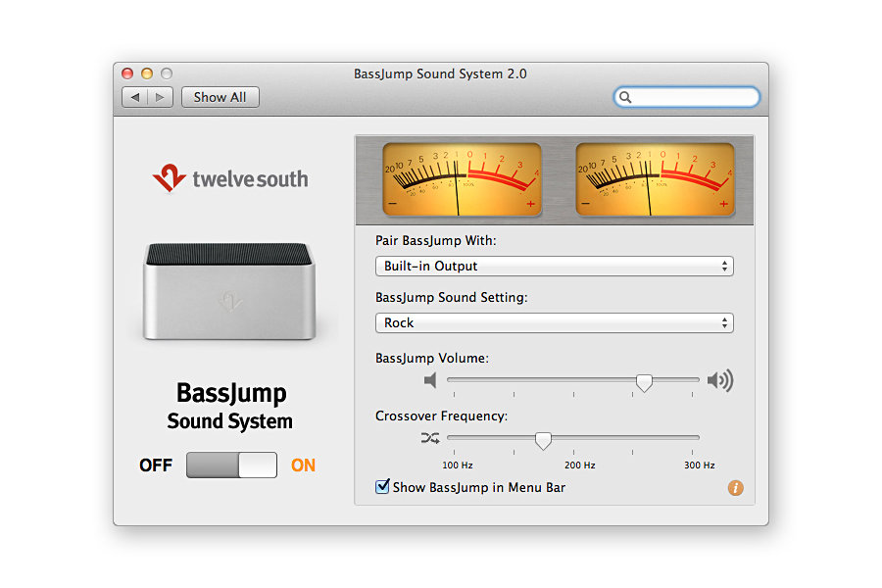
Task: Click the BassJump Volume slider knob
Action: tap(644, 382)
